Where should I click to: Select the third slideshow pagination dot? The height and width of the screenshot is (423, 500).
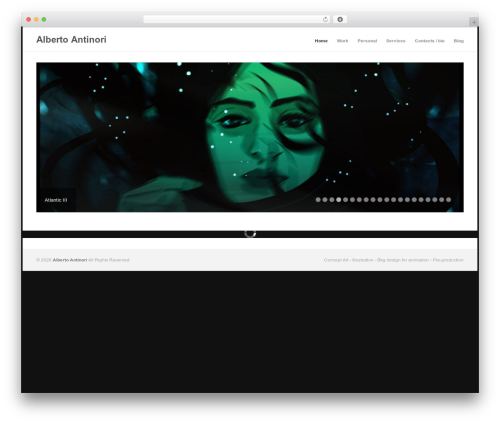click(x=332, y=200)
